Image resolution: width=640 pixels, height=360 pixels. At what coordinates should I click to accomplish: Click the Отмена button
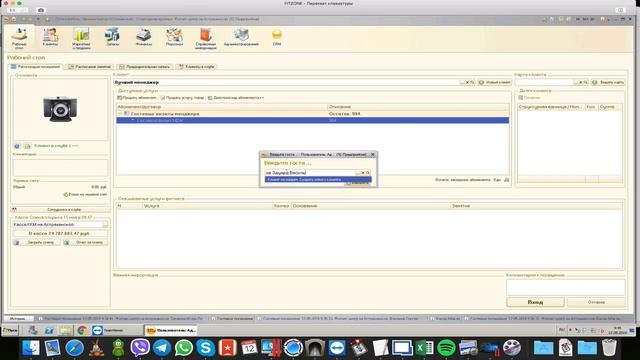pos(596,302)
